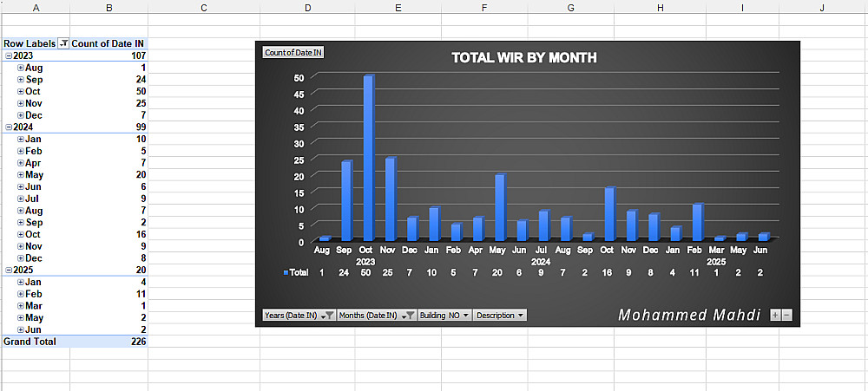
Task: Select the Grand Total value 226
Action: [x=109, y=342]
